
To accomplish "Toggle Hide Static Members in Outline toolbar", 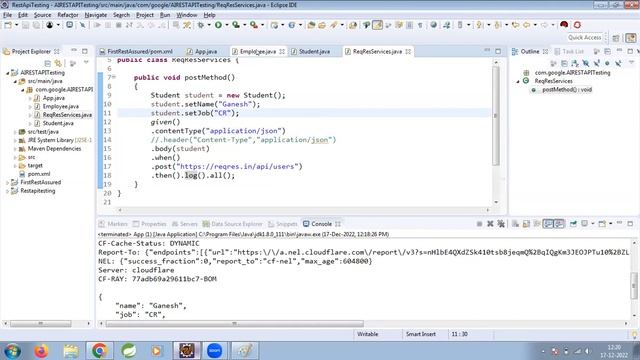I will 597,63.
